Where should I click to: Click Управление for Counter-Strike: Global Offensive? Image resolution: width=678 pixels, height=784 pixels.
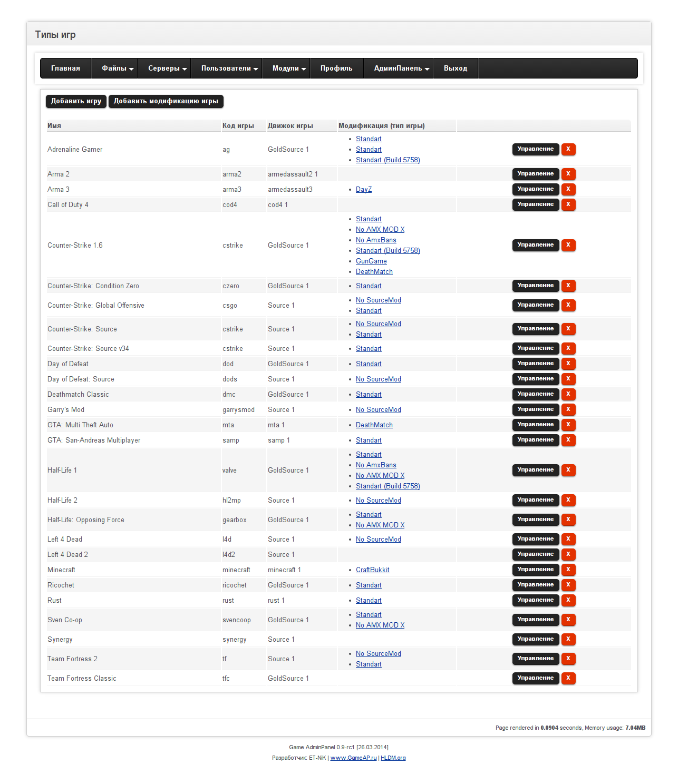coord(536,305)
